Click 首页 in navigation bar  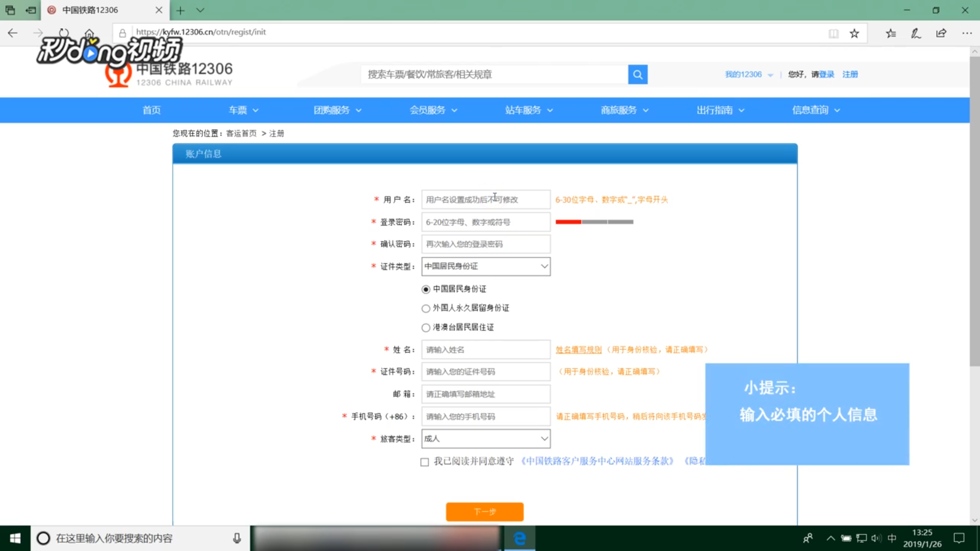(x=151, y=110)
